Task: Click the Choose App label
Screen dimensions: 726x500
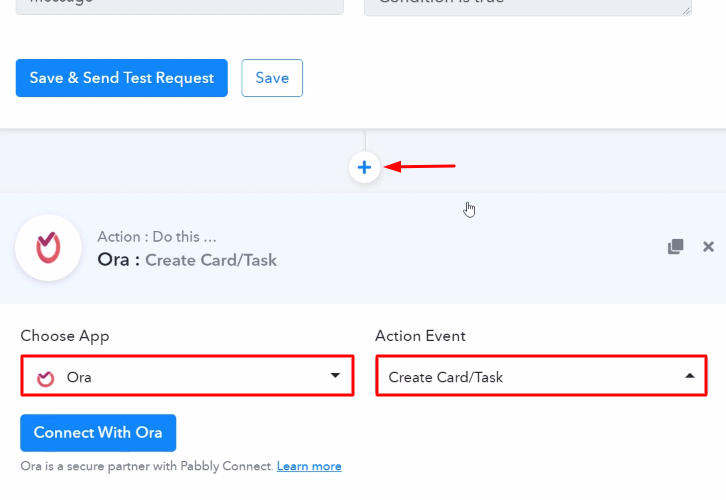Action: [65, 336]
